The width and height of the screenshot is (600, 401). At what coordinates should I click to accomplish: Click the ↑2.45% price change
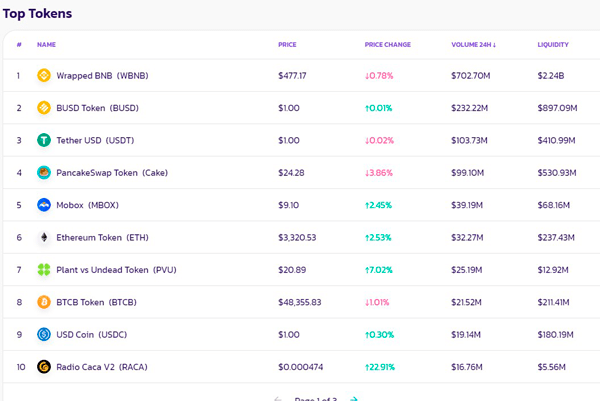pos(378,205)
